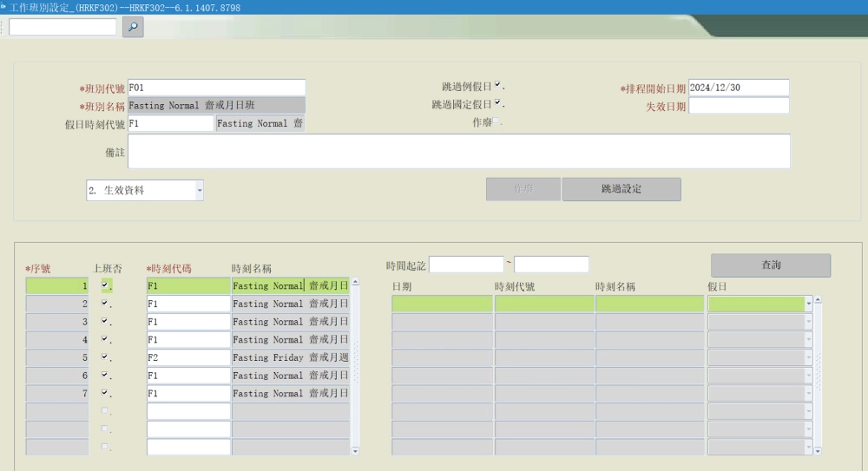This screenshot has height=471, width=868.
Task: Open the 生效資料 dropdown list
Action: [199, 190]
